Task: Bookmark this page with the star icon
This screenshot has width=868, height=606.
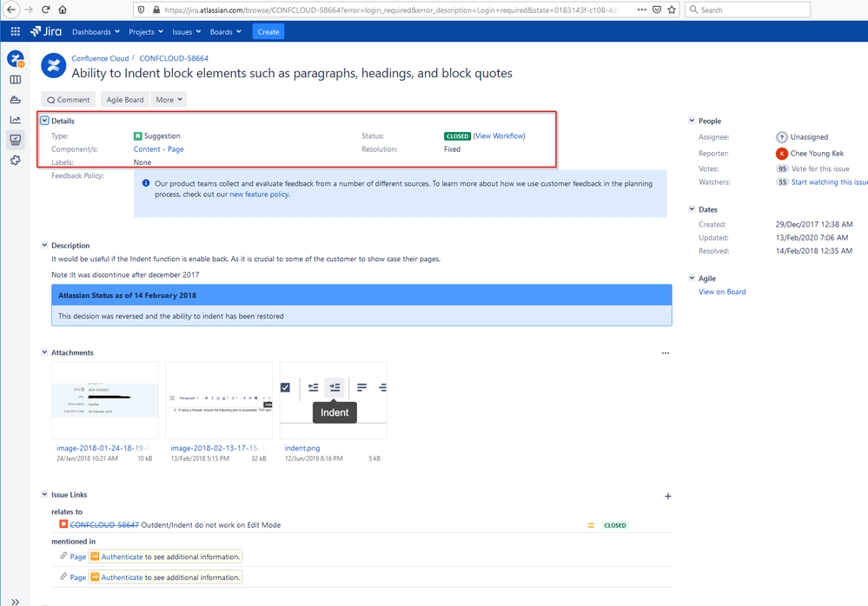Action: point(672,10)
